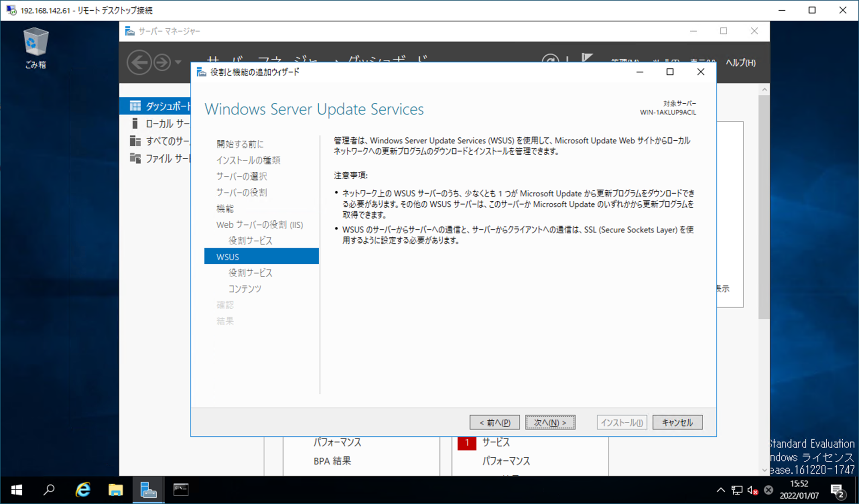Expand hidden icons chevron in system tray
The image size is (859, 504).
[x=720, y=489]
